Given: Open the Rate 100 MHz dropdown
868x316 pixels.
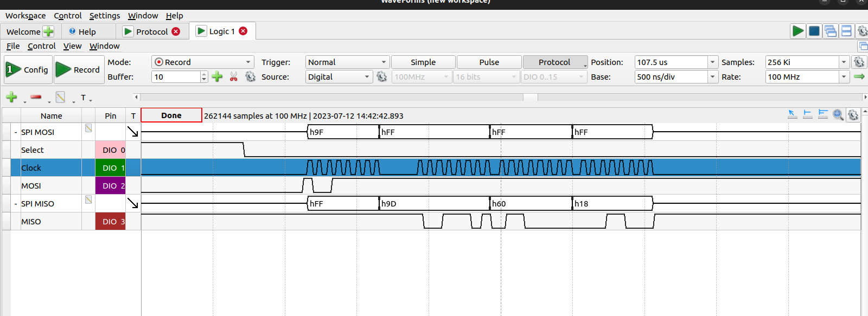Looking at the screenshot, I should click(x=844, y=77).
